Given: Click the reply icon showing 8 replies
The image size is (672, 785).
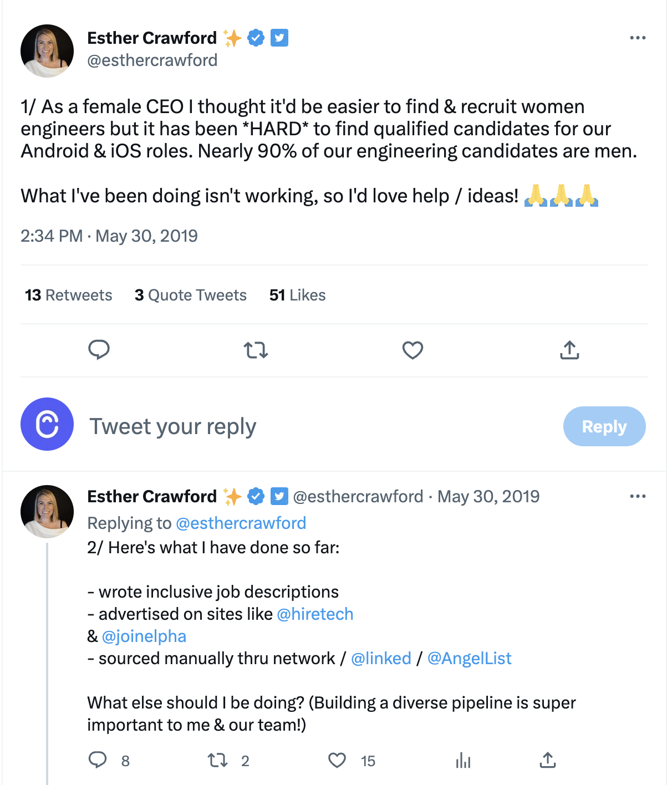Looking at the screenshot, I should pyautogui.click(x=98, y=760).
